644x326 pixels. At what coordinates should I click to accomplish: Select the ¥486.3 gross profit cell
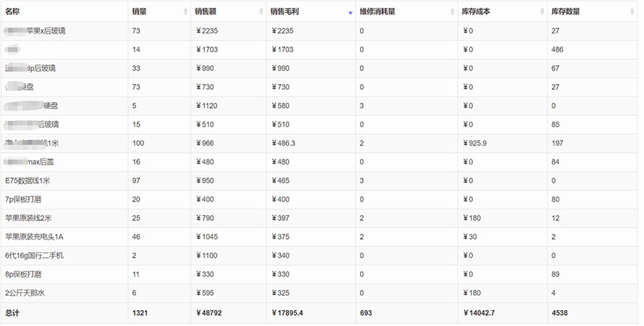[283, 143]
